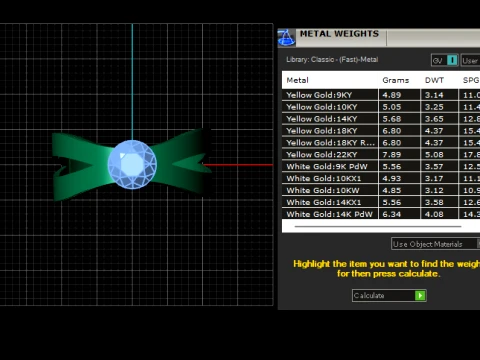This screenshot has height=360, width=480.
Task: Click the METAL WEIGHTS panel title
Action: (x=339, y=34)
